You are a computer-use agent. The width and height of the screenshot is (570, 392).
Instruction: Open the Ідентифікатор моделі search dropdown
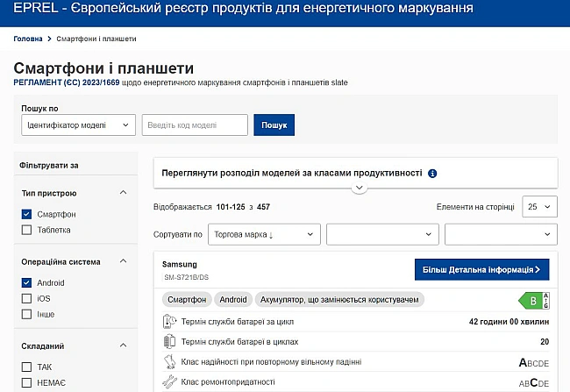point(79,125)
